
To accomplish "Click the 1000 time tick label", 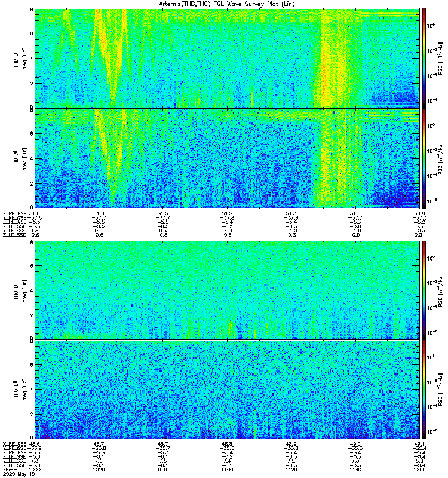I will (35, 470).
